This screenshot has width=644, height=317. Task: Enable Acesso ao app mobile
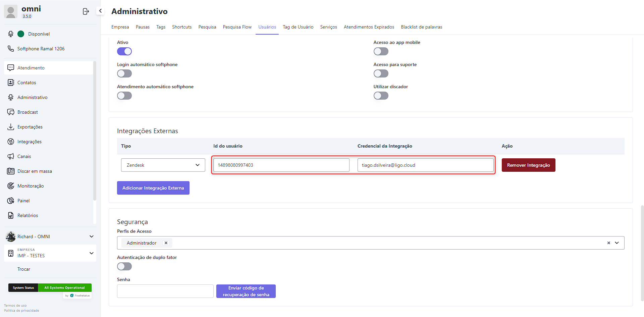(x=381, y=51)
